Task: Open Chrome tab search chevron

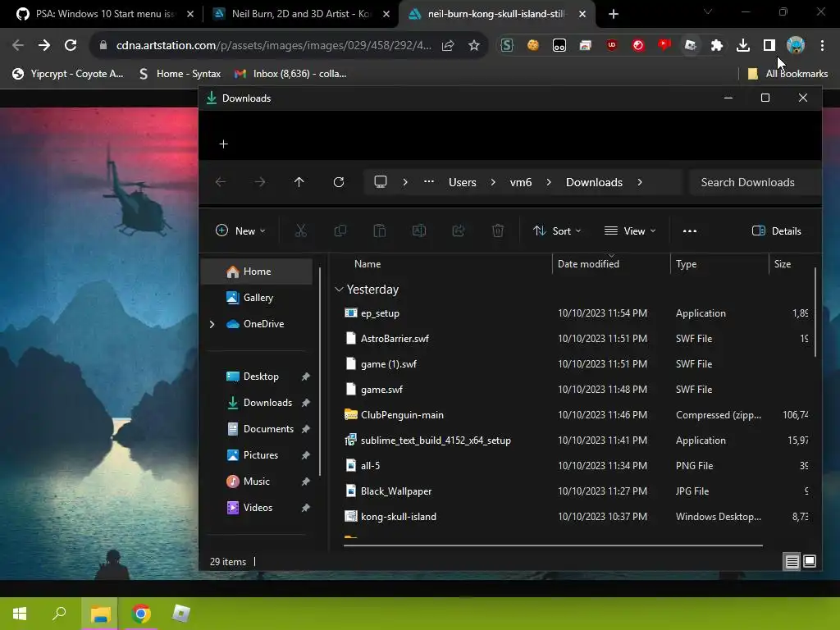Action: pyautogui.click(x=708, y=11)
